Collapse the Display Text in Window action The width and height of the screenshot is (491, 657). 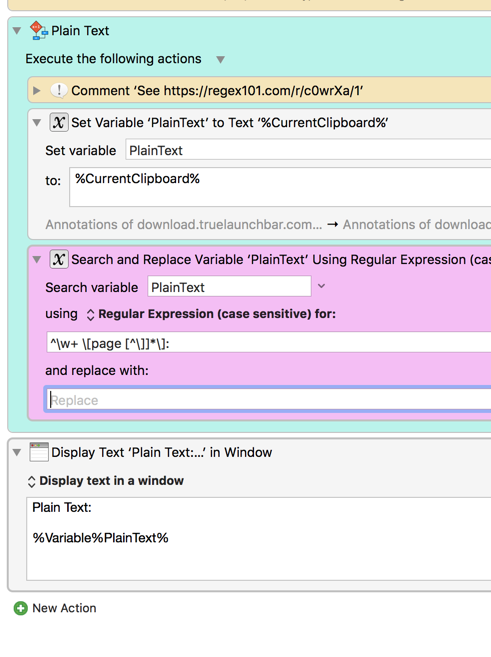(17, 453)
